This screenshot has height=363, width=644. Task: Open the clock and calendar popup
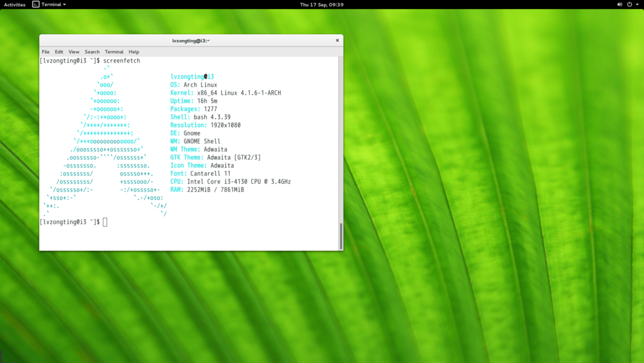point(321,5)
